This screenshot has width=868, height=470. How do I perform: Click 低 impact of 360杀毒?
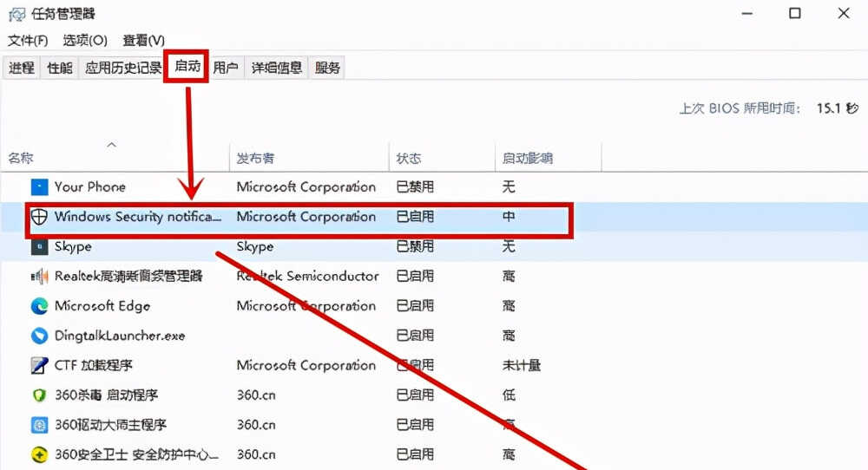point(508,395)
